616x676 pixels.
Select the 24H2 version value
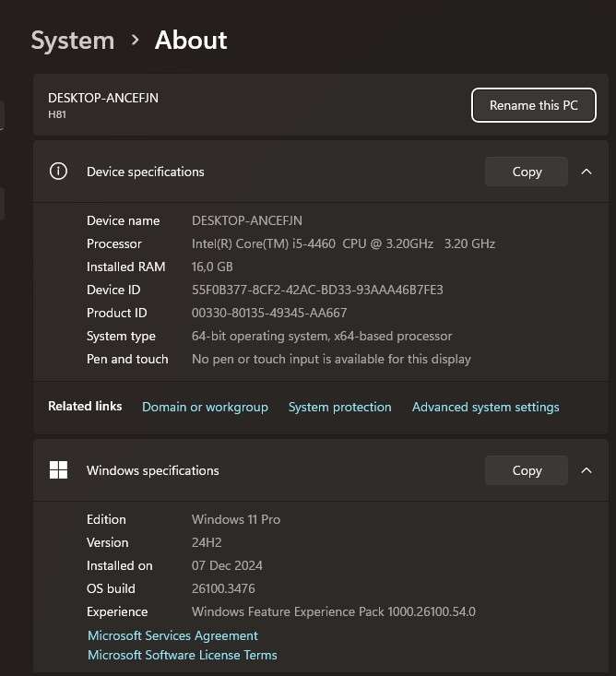(207, 542)
